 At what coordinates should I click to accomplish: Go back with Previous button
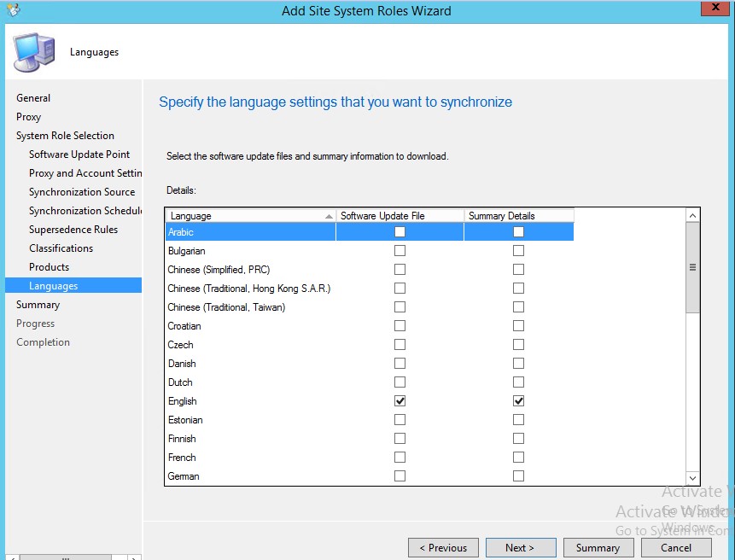coord(443,548)
